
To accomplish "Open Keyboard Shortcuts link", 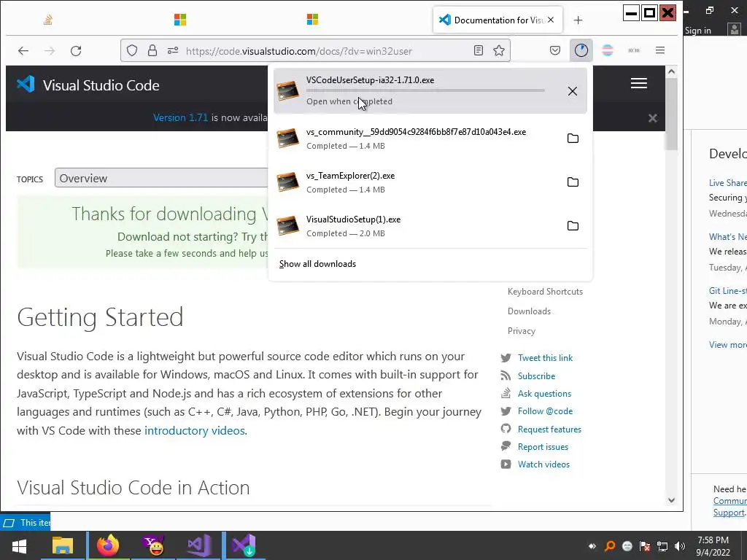I will [545, 292].
